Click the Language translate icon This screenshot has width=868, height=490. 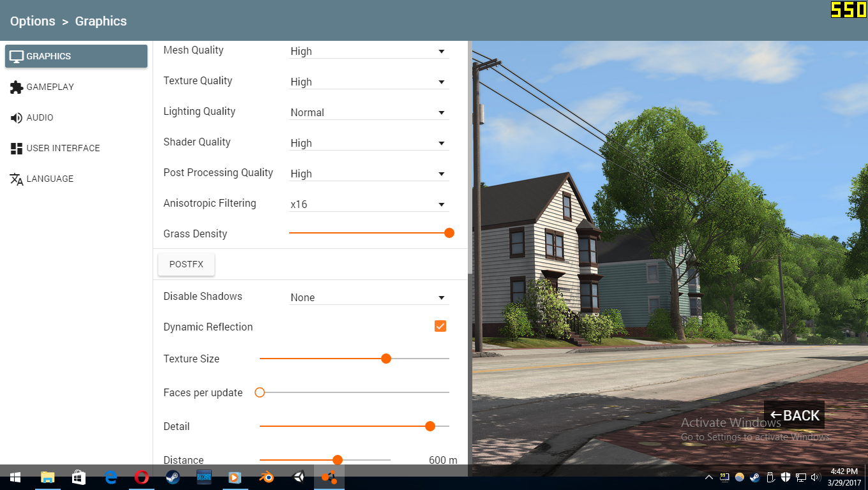[x=17, y=179]
